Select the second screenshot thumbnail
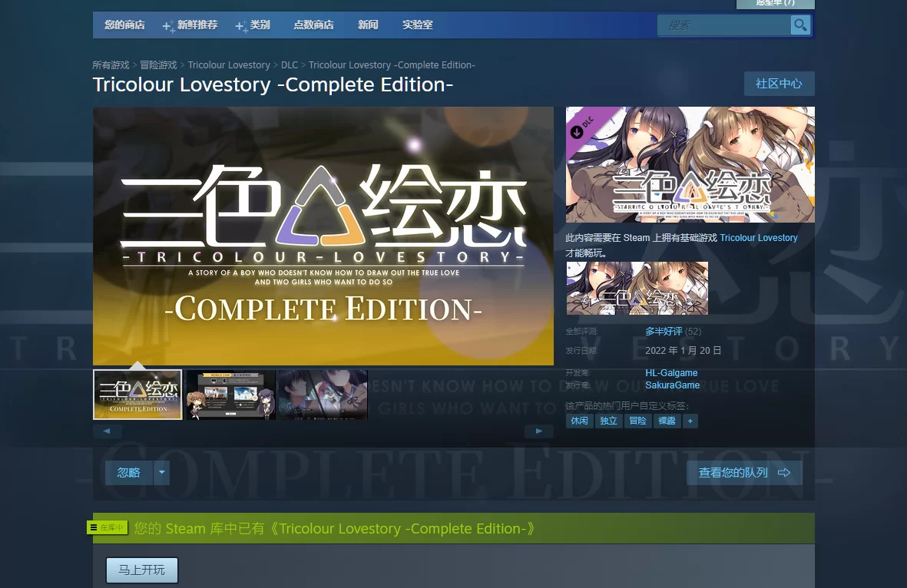Screen dimensions: 907x588 tap(230, 395)
